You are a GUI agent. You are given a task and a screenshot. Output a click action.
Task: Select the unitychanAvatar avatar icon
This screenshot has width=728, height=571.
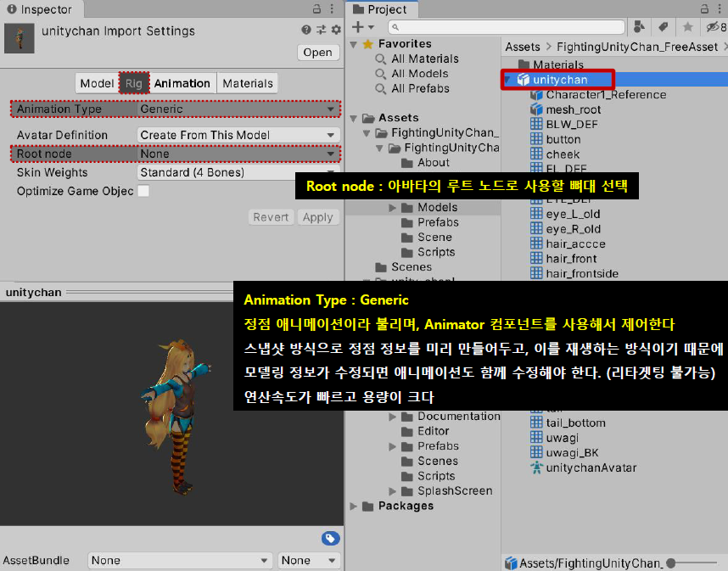click(536, 467)
